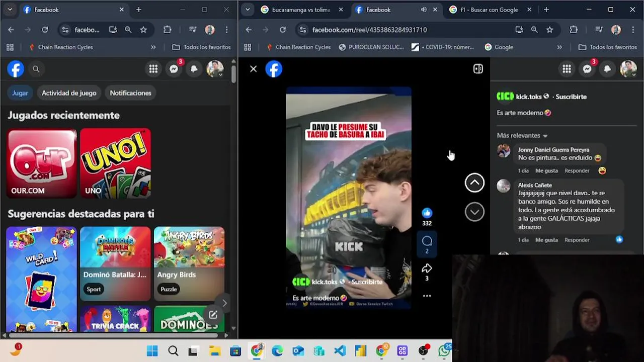Select the Actividad de juego tab

click(69, 93)
